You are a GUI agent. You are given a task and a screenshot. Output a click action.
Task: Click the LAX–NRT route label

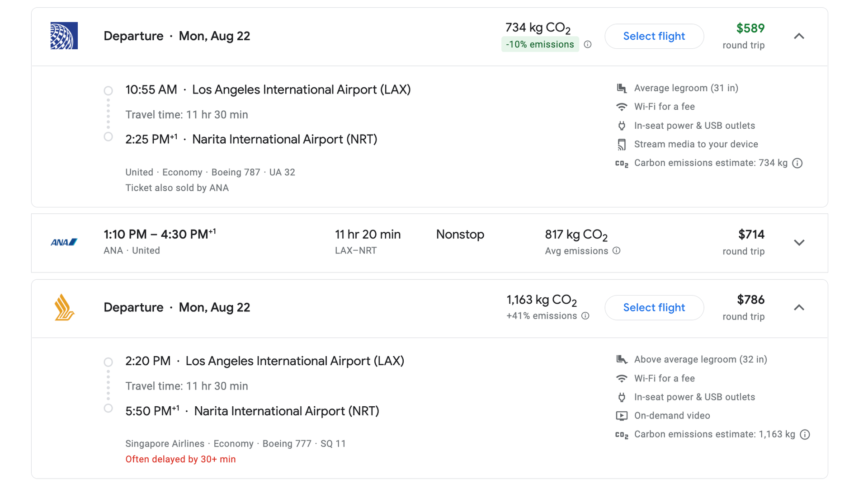[356, 250]
